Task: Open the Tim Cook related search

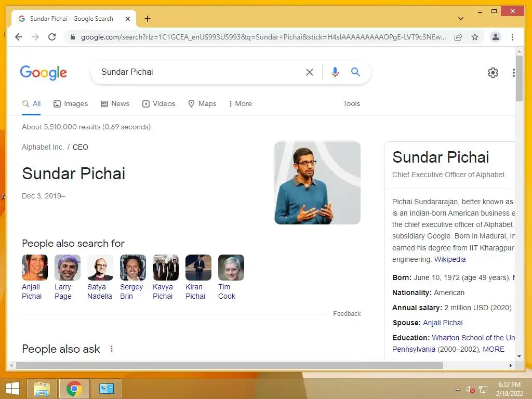Action: (231, 277)
